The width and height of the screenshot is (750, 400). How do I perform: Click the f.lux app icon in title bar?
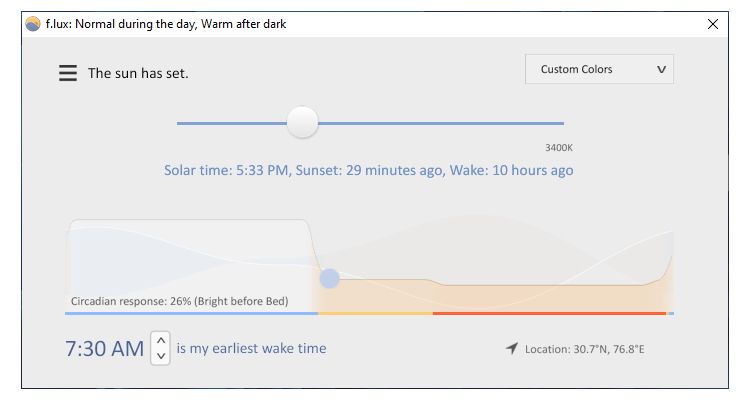33,24
